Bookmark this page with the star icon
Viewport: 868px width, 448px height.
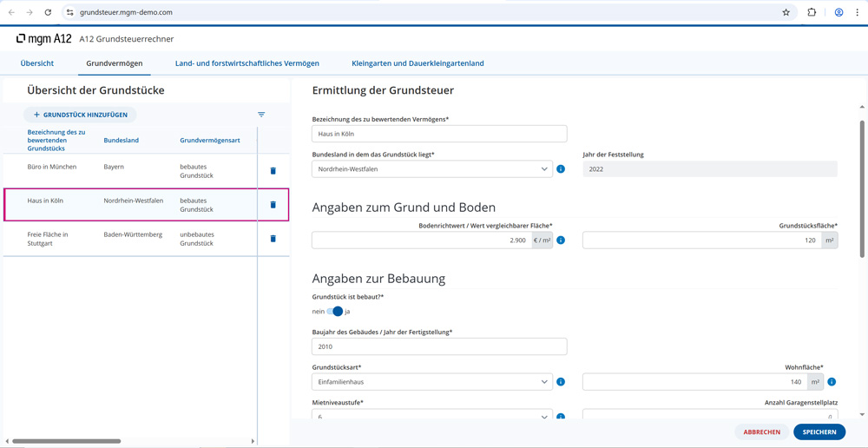(786, 13)
